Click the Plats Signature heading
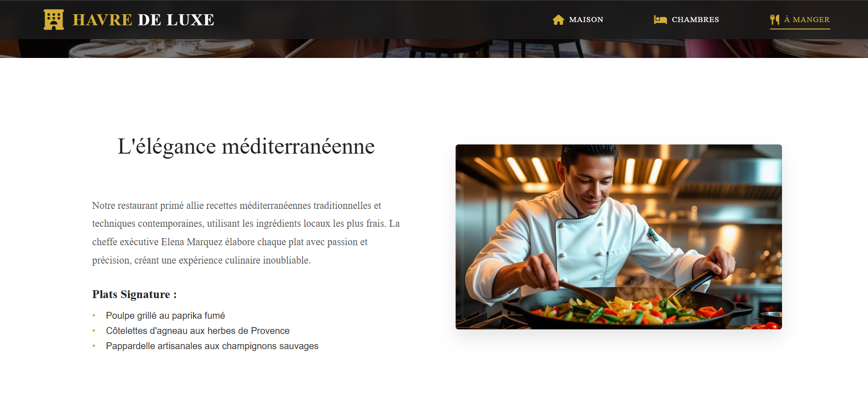Screen dimensions: 868x414 pyautogui.click(x=134, y=294)
